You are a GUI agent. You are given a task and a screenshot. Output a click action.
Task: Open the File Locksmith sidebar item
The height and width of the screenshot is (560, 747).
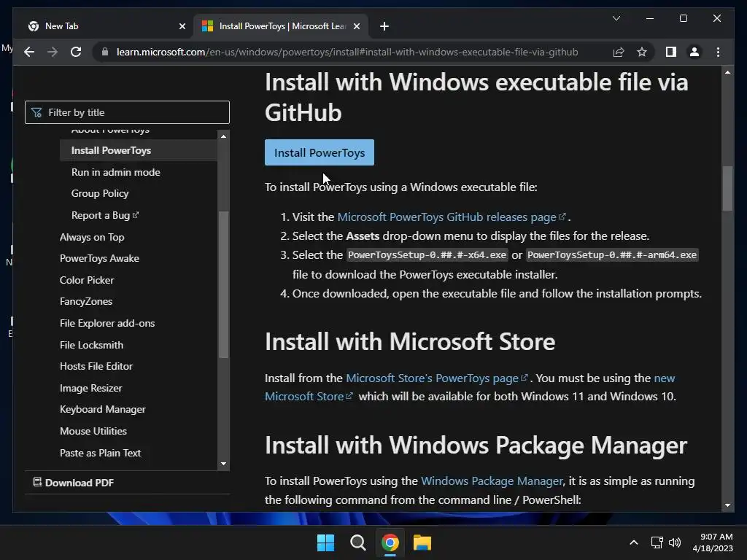91,345
